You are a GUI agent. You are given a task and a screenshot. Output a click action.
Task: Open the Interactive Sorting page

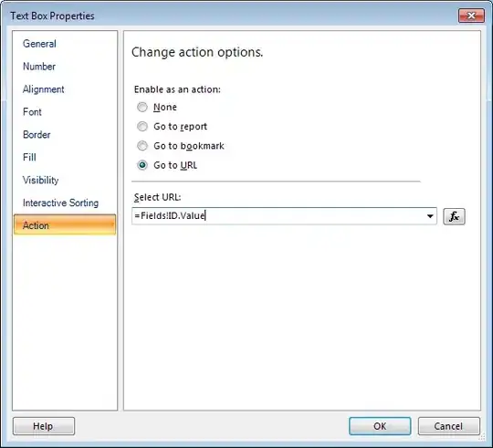tap(60, 203)
